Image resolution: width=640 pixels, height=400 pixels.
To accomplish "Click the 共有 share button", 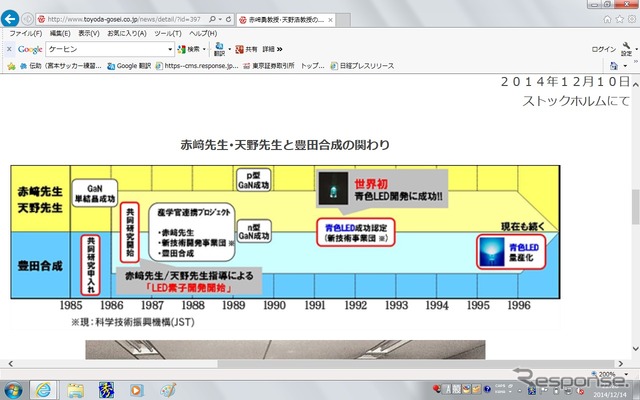I will click(x=246, y=49).
